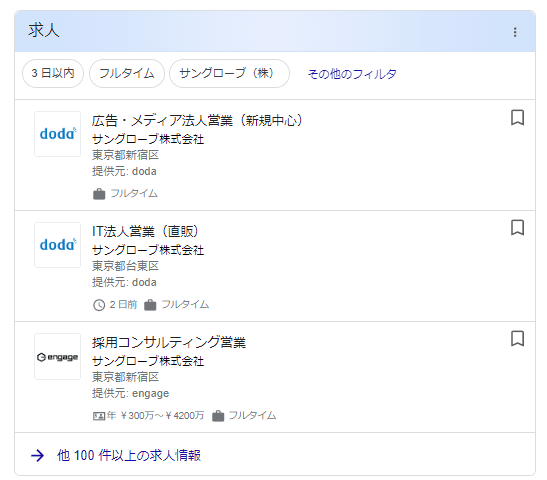Click salary icon before 年 ￥300万
This screenshot has width=547, height=480.
(99, 416)
